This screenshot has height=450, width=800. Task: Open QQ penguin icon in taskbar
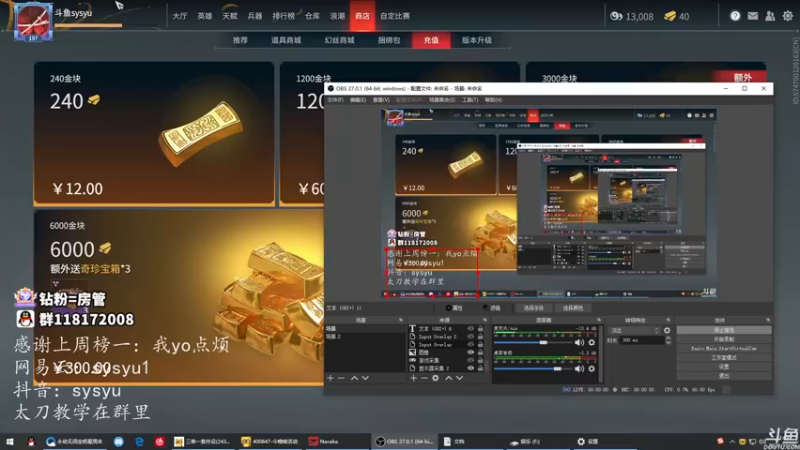click(31, 441)
